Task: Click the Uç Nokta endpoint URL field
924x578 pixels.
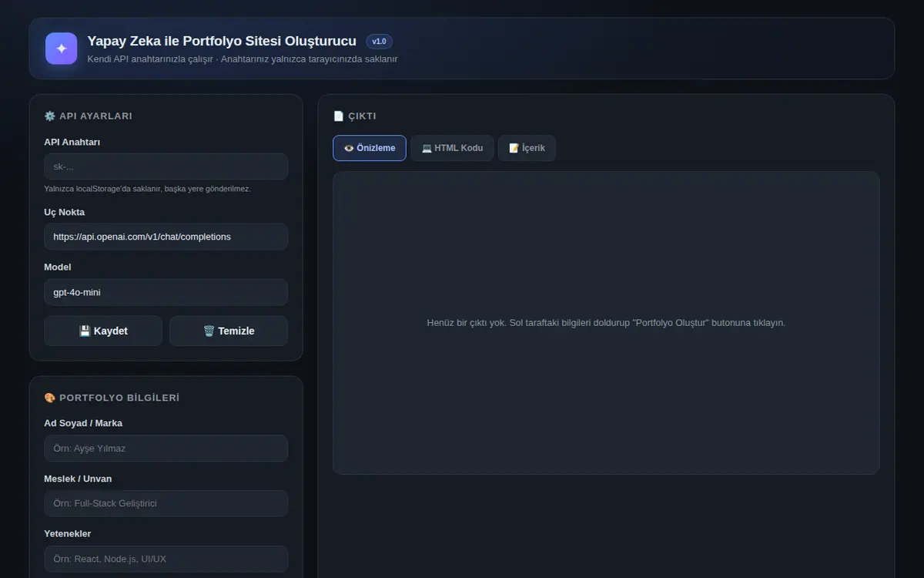Action: [x=166, y=237]
